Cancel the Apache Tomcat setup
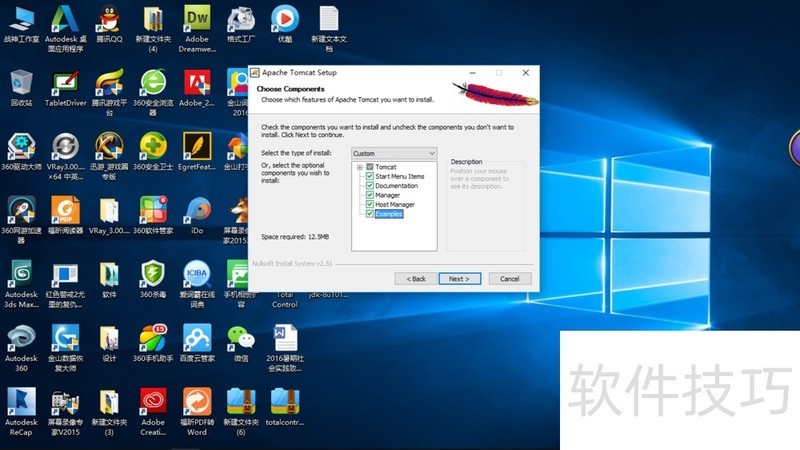800x450 pixels. (x=510, y=279)
